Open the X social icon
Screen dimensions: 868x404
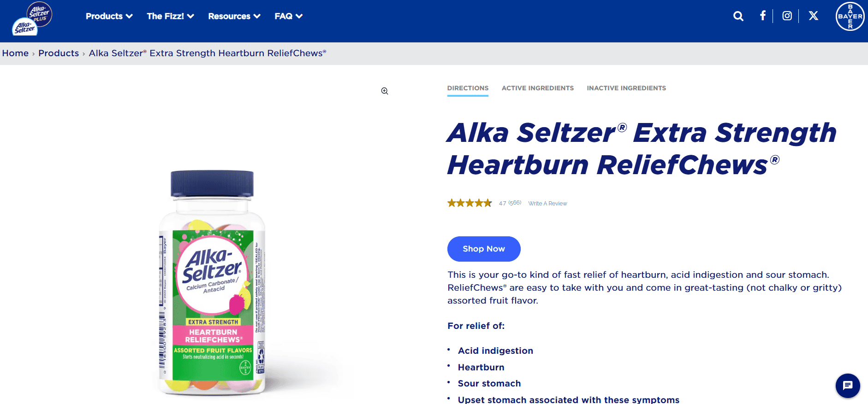click(x=814, y=16)
